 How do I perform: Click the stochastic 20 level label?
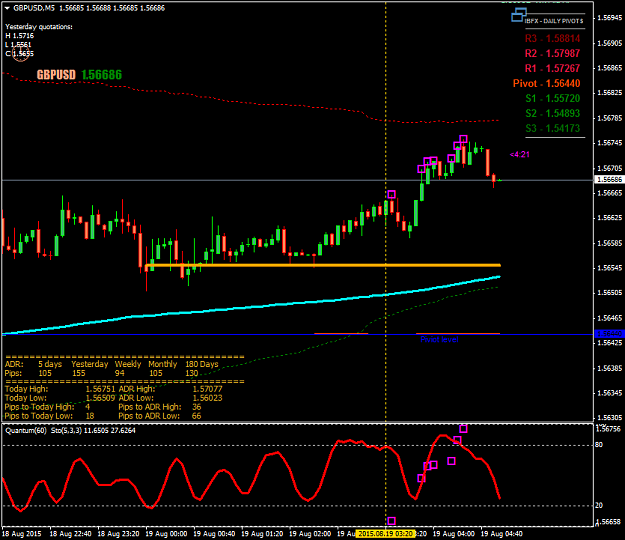pyautogui.click(x=599, y=505)
